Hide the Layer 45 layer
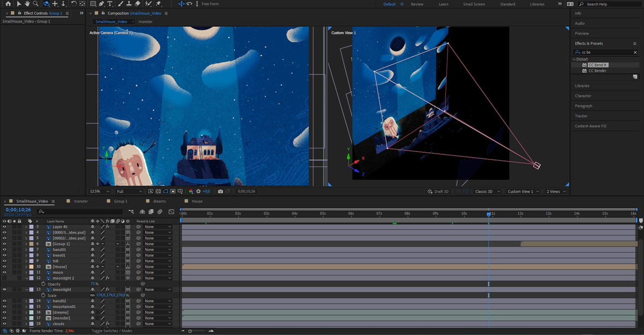644x335 pixels. tap(5, 227)
